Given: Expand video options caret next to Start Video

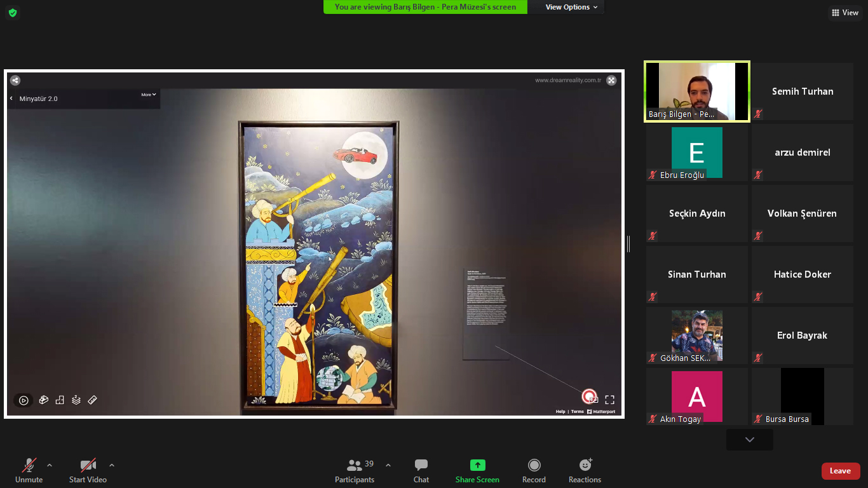Looking at the screenshot, I should pyautogui.click(x=112, y=465).
